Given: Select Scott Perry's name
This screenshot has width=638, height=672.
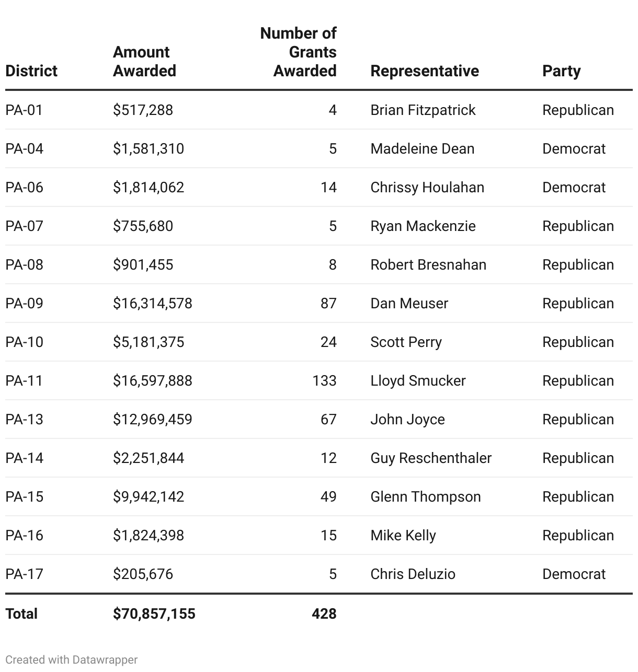Looking at the screenshot, I should click(x=406, y=342).
